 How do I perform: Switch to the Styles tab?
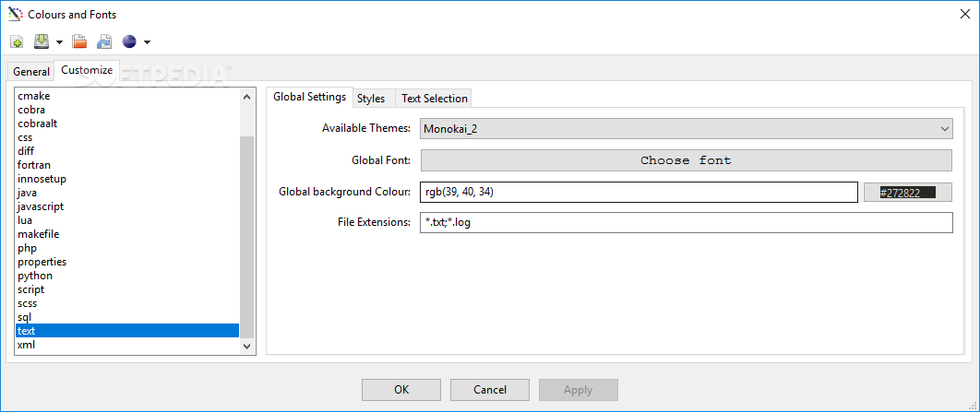tap(371, 98)
